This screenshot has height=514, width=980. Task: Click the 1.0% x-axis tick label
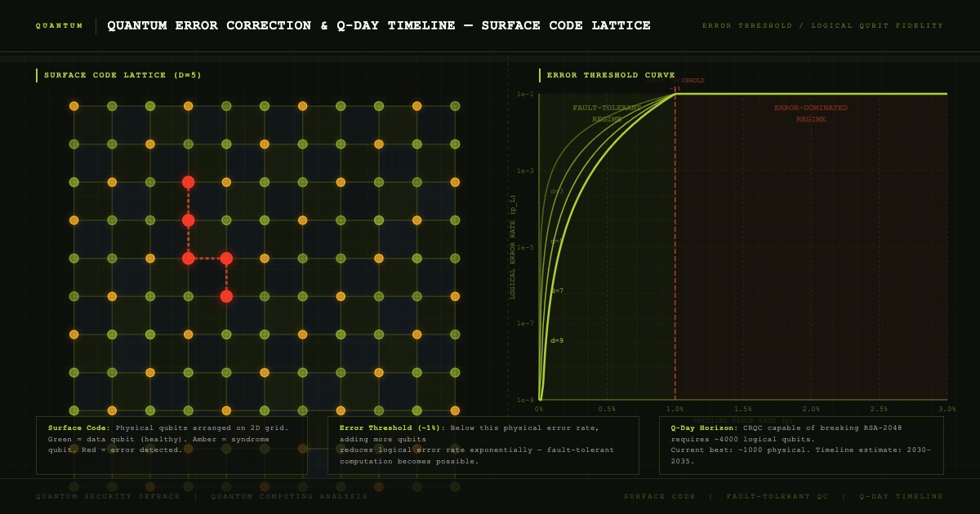point(675,409)
